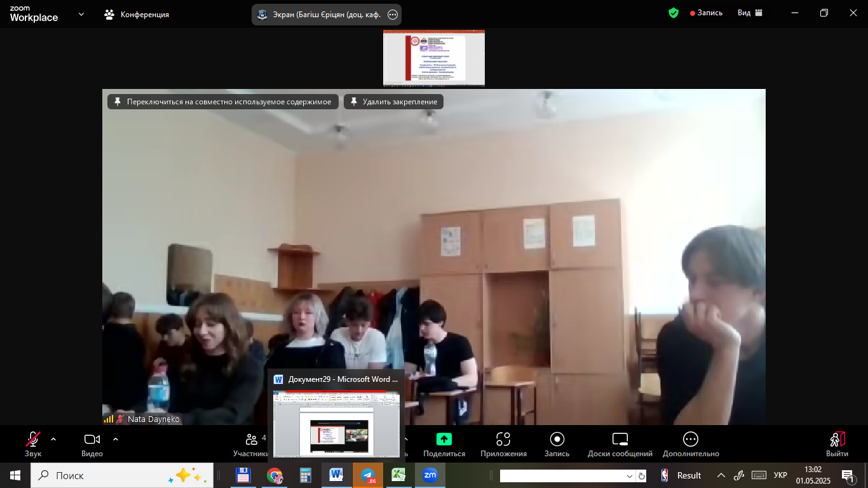Click the Microsoft Word taskbar icon

336,475
